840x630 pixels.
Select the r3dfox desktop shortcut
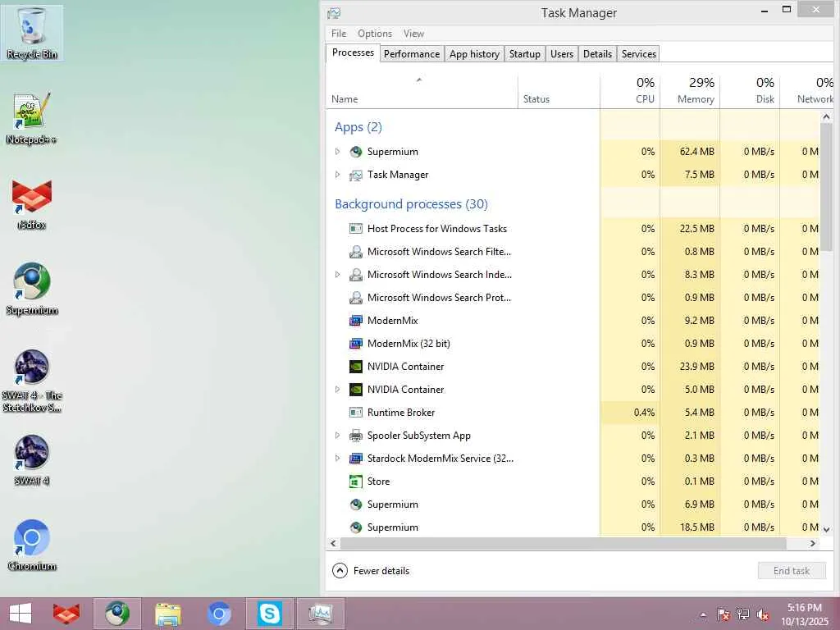pyautogui.click(x=32, y=204)
